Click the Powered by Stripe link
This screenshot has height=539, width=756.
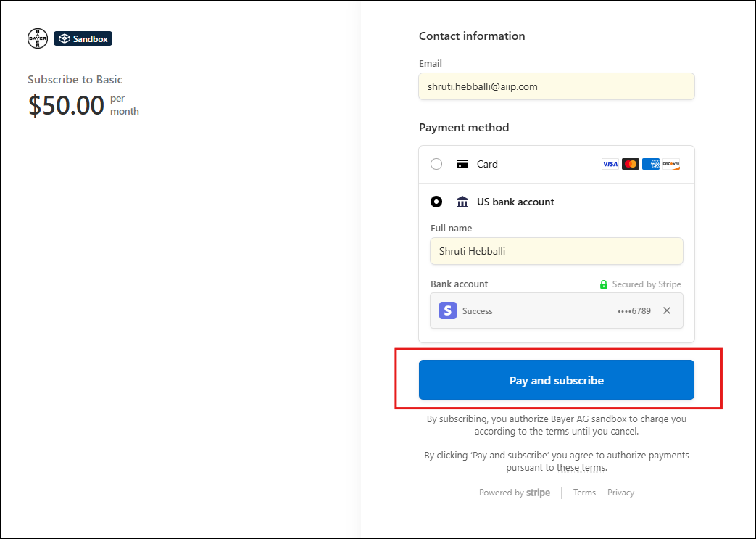click(x=515, y=493)
